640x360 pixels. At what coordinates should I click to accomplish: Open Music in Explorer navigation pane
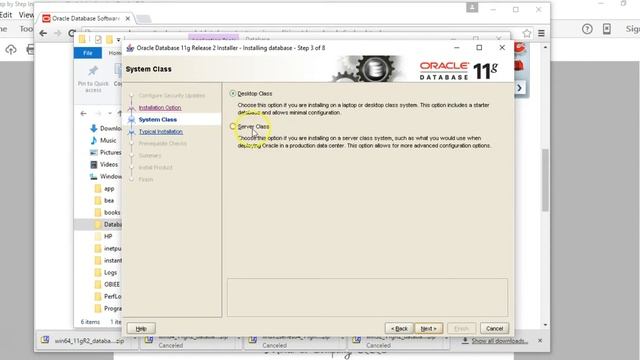[103, 140]
